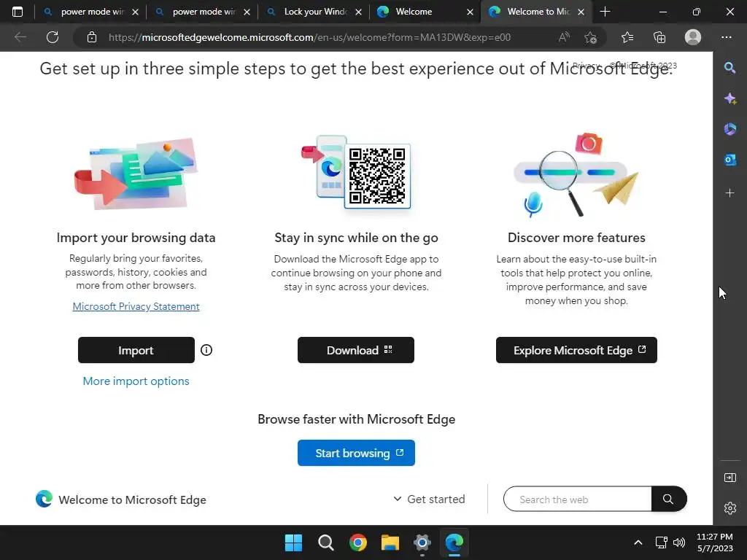Click 'Stay in sync while on the go' heading
The height and width of the screenshot is (560, 747).
[x=356, y=238]
